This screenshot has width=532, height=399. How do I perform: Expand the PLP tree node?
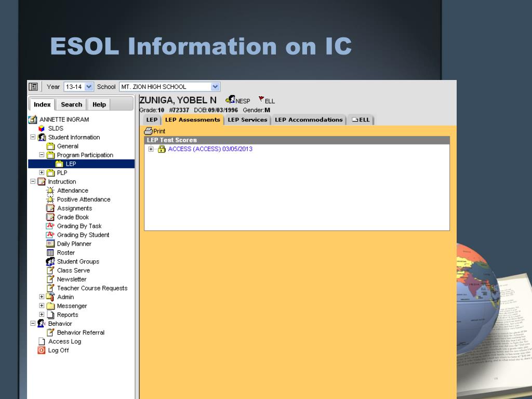[x=42, y=172]
